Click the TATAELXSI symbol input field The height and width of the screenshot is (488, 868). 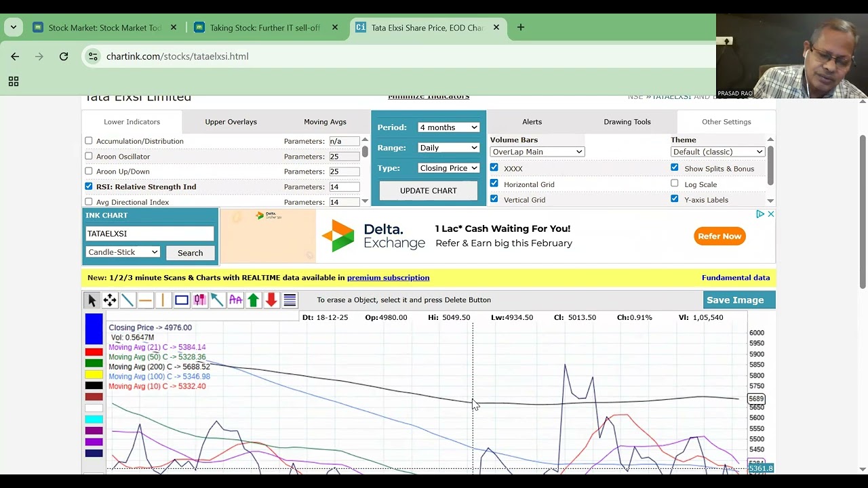(149, 234)
